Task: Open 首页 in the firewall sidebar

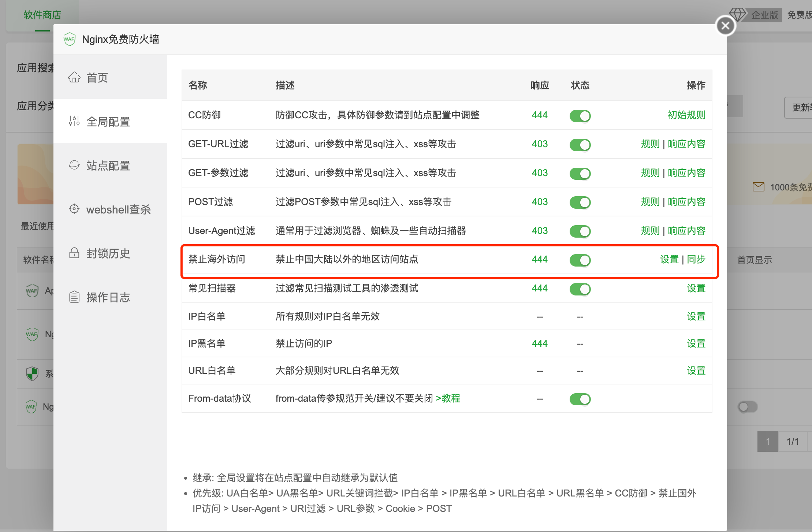Action: tap(110, 78)
